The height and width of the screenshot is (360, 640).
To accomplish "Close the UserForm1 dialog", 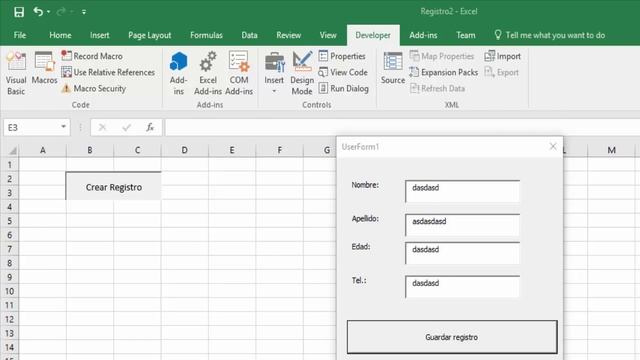I will (553, 147).
